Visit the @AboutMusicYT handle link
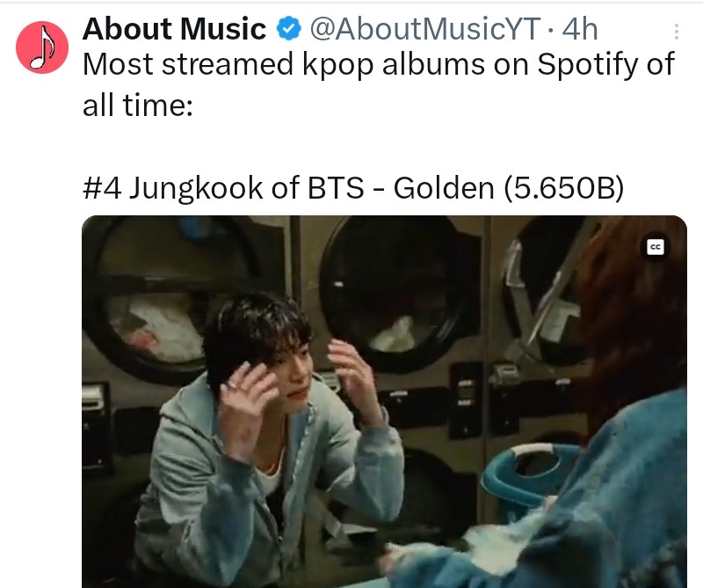703x588 pixels. coord(424,29)
